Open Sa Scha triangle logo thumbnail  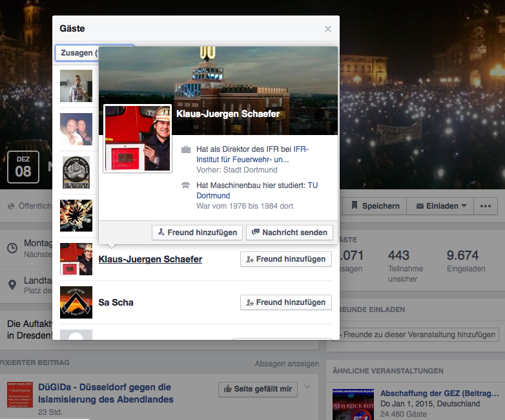point(76,302)
